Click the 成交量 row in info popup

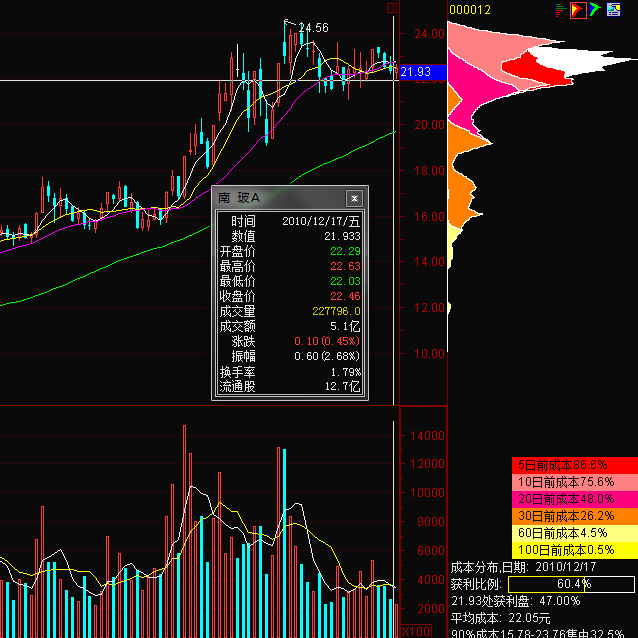click(x=289, y=311)
